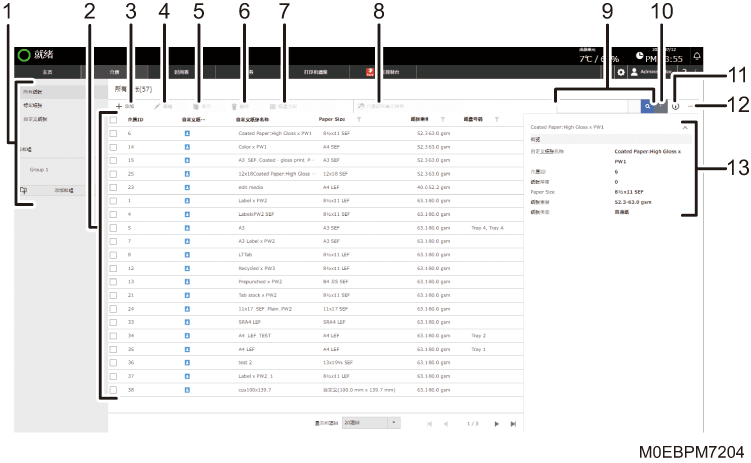This screenshot has width=751, height=463.
Task: Check the box for media ID 6
Action: [113, 134]
